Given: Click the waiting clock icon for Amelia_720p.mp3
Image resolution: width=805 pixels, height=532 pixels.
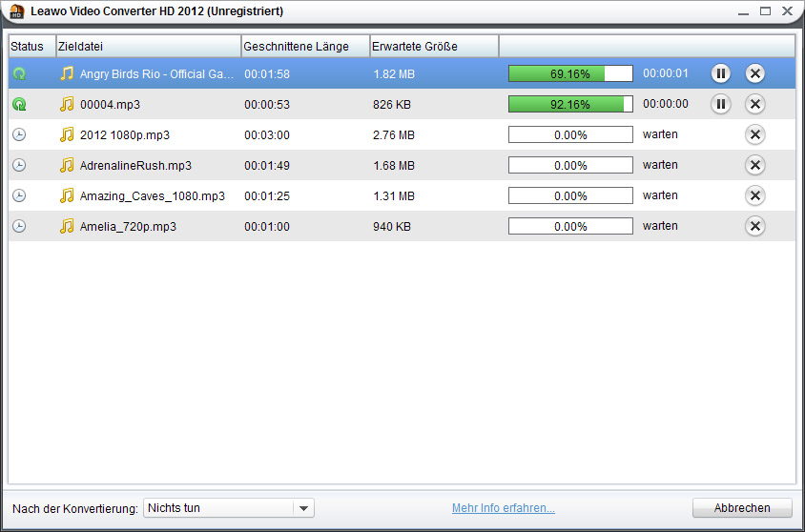Looking at the screenshot, I should (19, 226).
